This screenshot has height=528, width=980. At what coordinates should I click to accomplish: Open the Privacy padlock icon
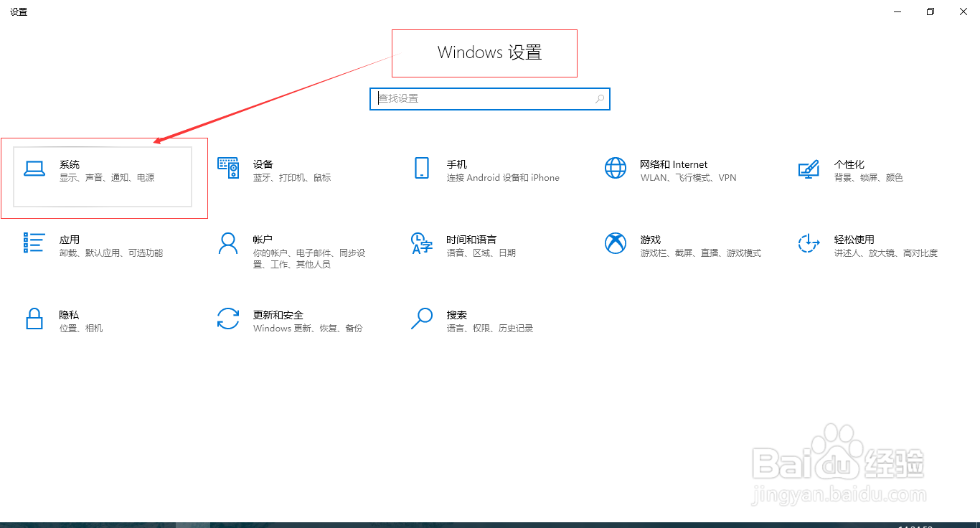[x=34, y=319]
